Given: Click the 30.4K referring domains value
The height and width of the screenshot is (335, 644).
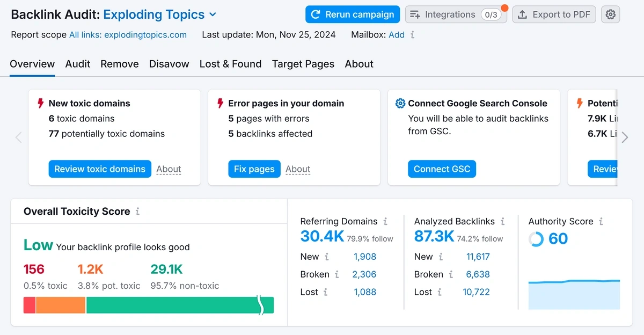Looking at the screenshot, I should point(322,236).
